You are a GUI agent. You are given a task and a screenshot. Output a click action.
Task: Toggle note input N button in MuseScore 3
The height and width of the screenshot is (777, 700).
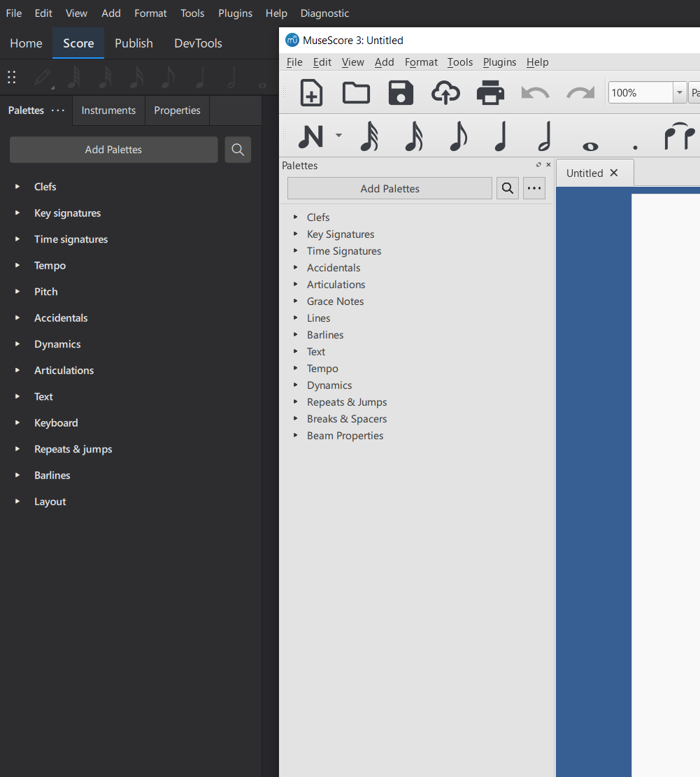click(311, 136)
